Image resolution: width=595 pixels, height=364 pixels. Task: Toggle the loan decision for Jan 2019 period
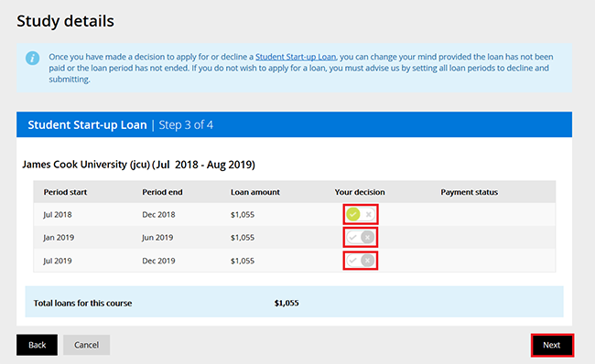361,238
